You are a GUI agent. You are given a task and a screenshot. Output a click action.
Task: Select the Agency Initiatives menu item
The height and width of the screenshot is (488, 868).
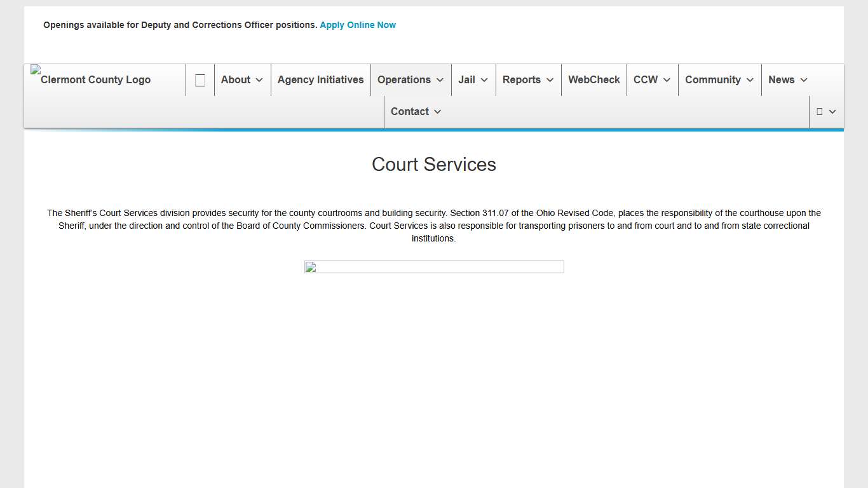point(320,79)
